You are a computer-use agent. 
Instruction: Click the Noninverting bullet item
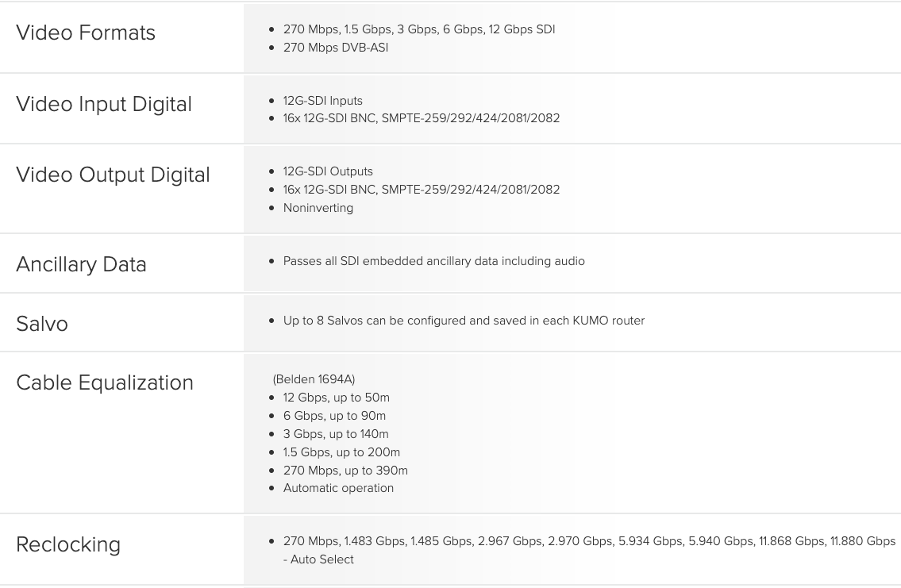[x=318, y=208]
